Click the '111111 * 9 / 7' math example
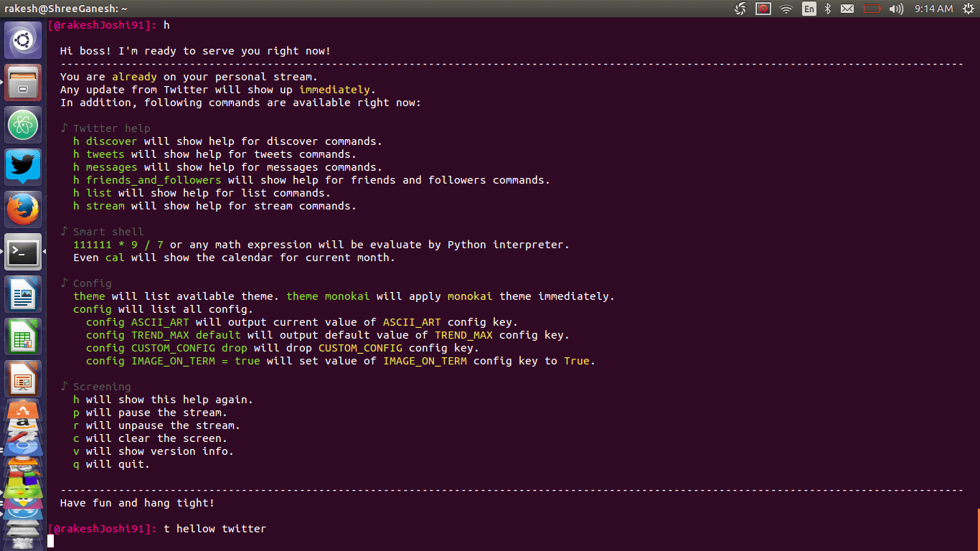The height and width of the screenshot is (551, 980). click(x=118, y=245)
